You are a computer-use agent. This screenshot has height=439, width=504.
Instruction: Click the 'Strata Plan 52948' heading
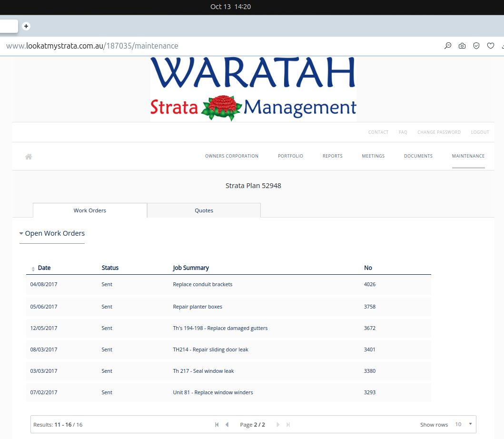[253, 186]
